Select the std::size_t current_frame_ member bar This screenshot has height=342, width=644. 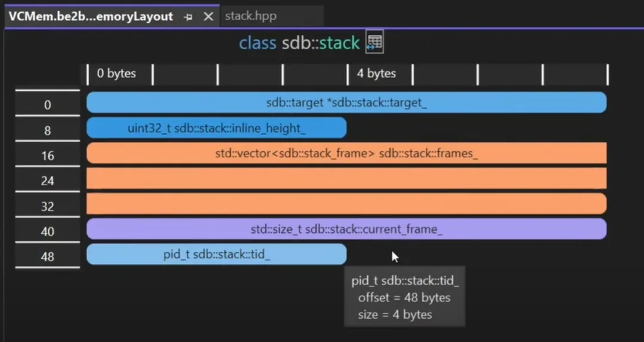click(346, 229)
